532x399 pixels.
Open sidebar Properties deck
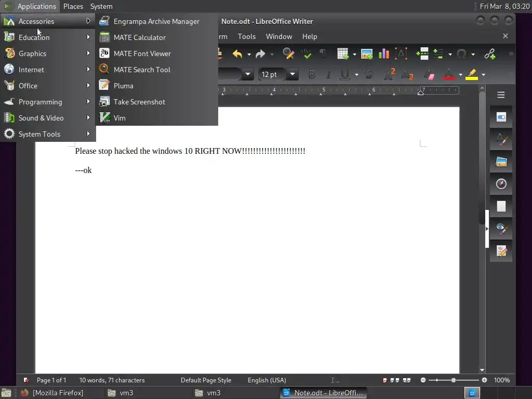tap(501, 117)
